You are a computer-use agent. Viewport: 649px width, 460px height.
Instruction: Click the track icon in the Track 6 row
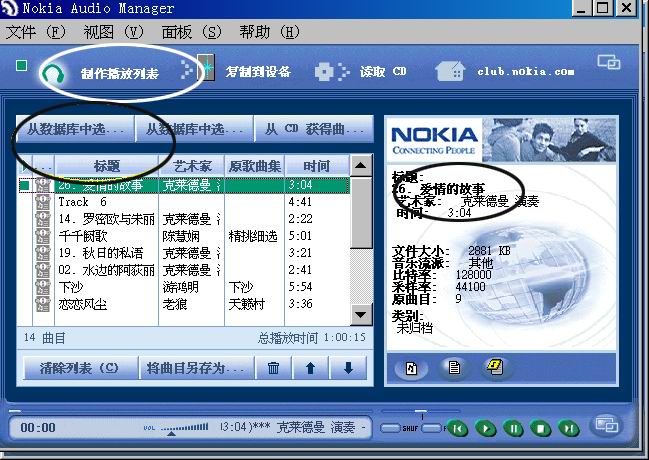[43, 202]
